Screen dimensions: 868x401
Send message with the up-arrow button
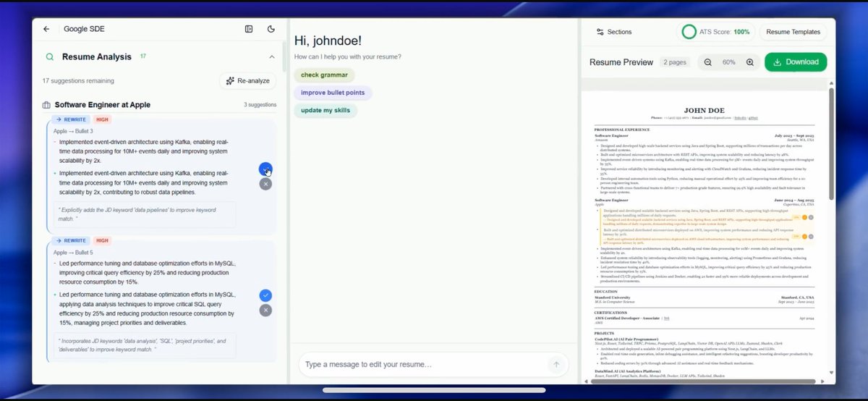click(x=556, y=365)
